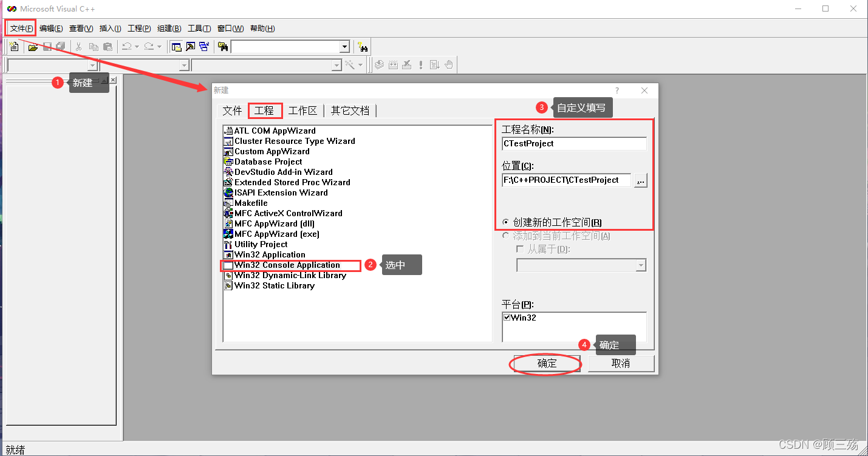
Task: Open the 工具(T) menu
Action: coord(199,29)
